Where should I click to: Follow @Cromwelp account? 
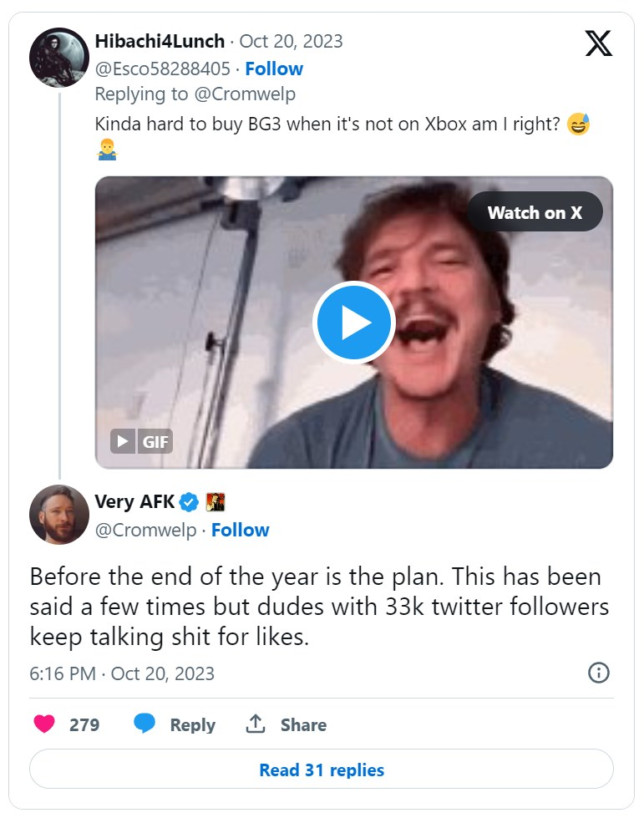[x=241, y=530]
